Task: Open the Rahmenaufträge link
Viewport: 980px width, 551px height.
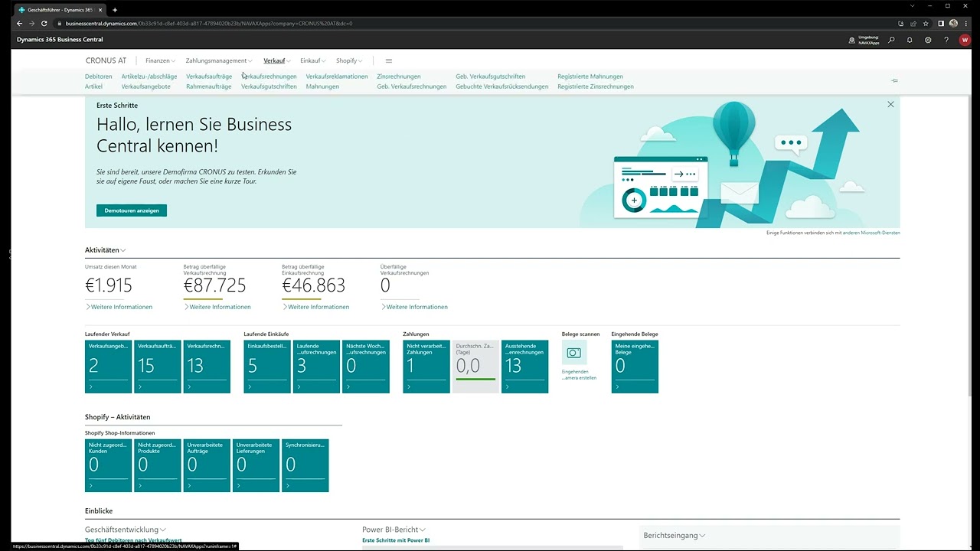Action: [208, 86]
